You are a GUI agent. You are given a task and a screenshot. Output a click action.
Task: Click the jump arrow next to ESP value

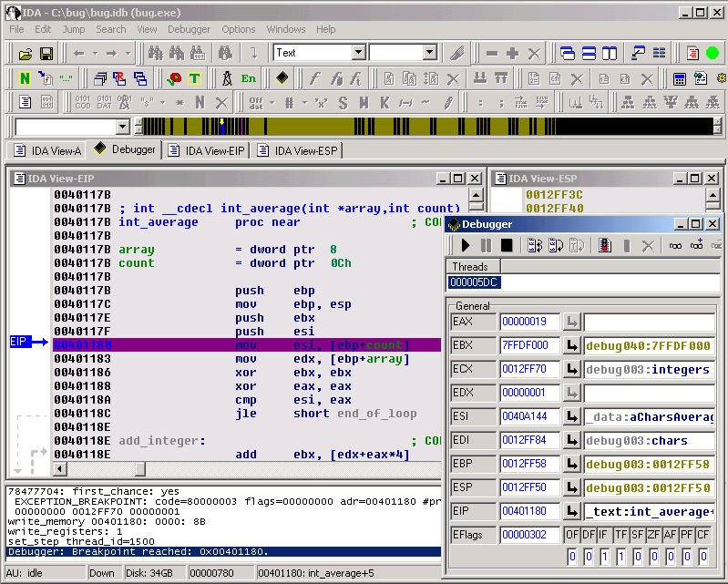coord(571,487)
